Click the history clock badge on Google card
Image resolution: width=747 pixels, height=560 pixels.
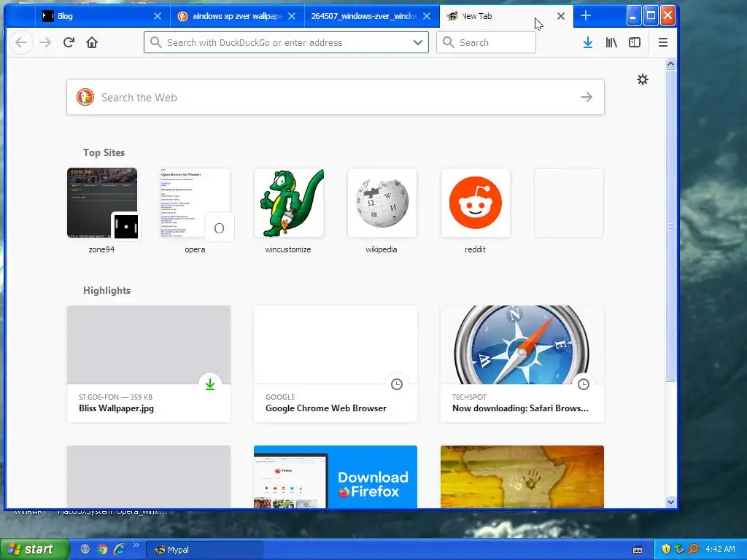(397, 384)
